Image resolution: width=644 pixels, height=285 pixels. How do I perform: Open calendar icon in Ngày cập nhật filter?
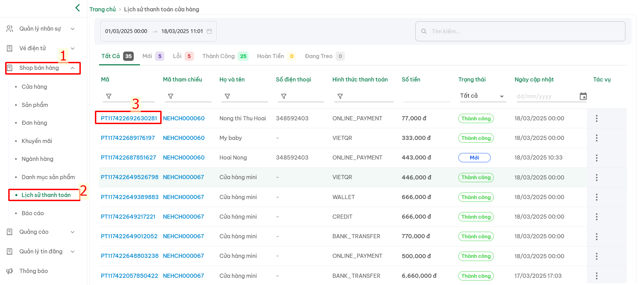(x=583, y=96)
